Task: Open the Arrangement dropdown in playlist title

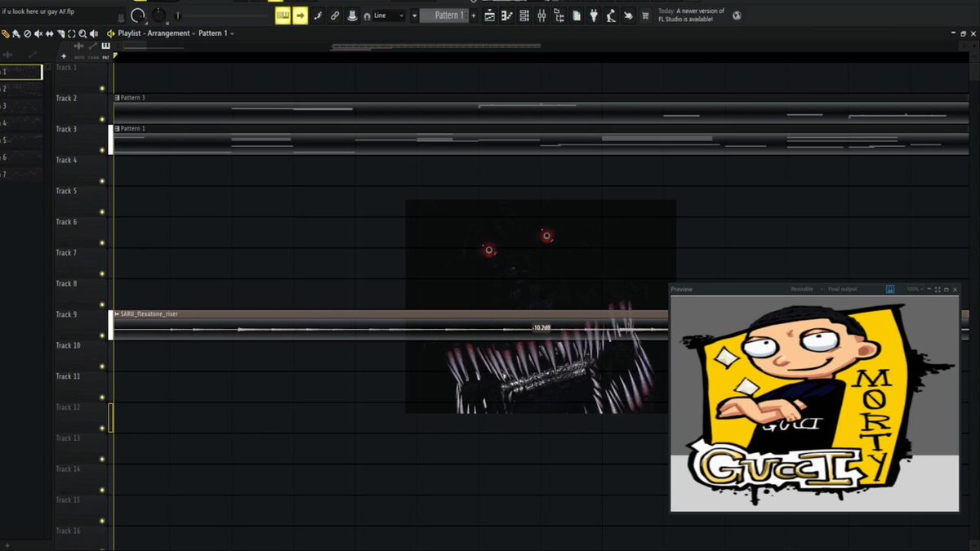Action: [x=171, y=33]
